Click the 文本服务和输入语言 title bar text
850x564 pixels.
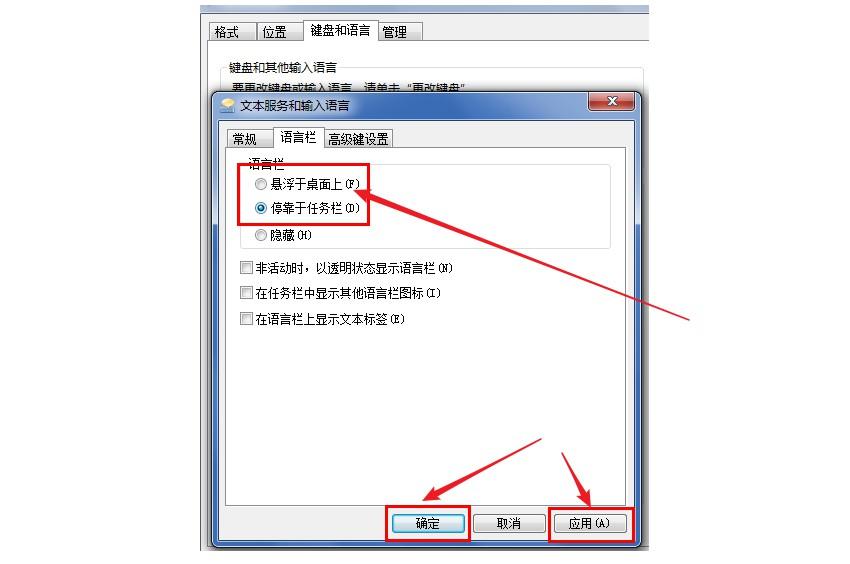[x=295, y=106]
